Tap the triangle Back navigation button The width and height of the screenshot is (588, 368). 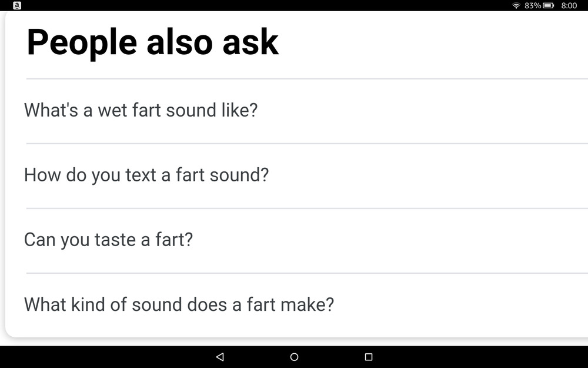pos(220,357)
